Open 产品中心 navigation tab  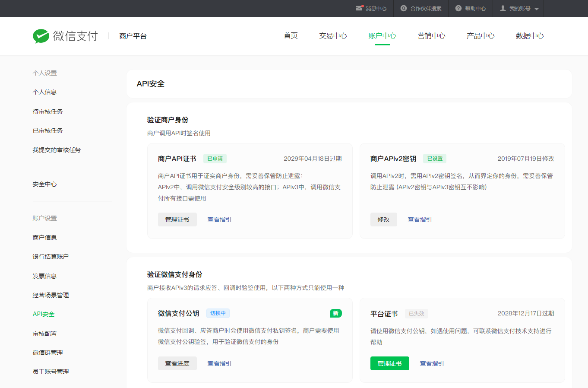481,35
